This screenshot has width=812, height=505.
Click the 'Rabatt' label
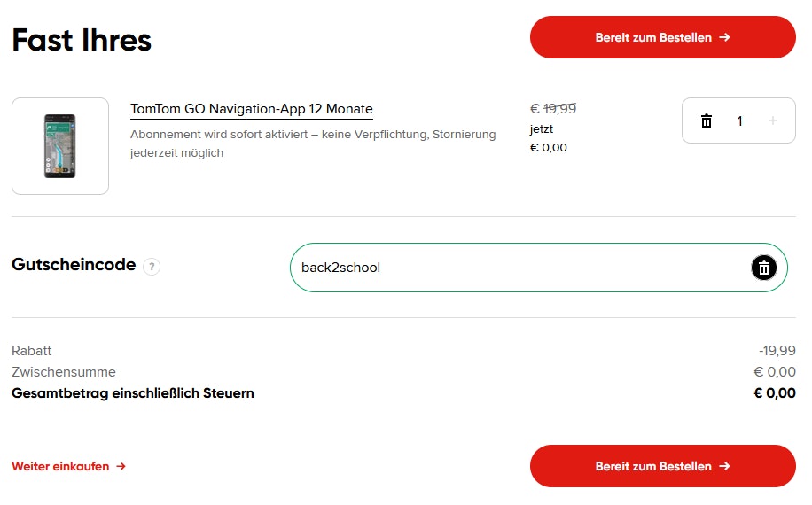[x=32, y=351]
